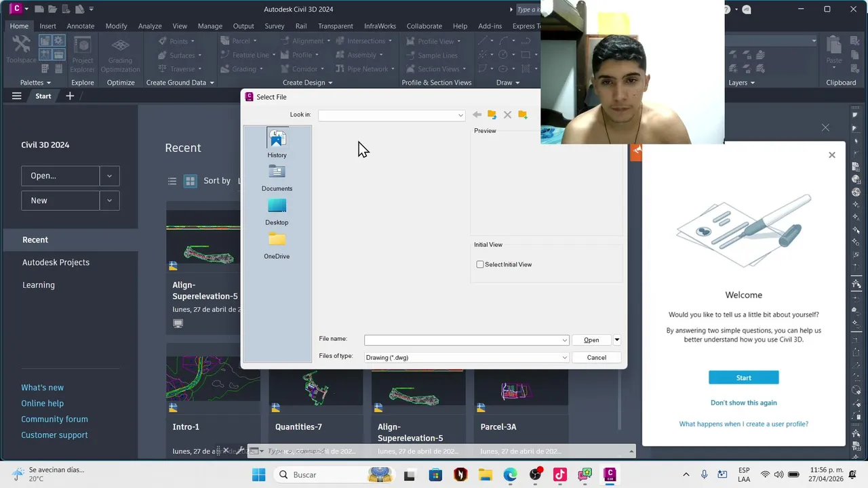Image resolution: width=868 pixels, height=488 pixels.
Task: Open TikTok app from taskbar
Action: pos(560,474)
